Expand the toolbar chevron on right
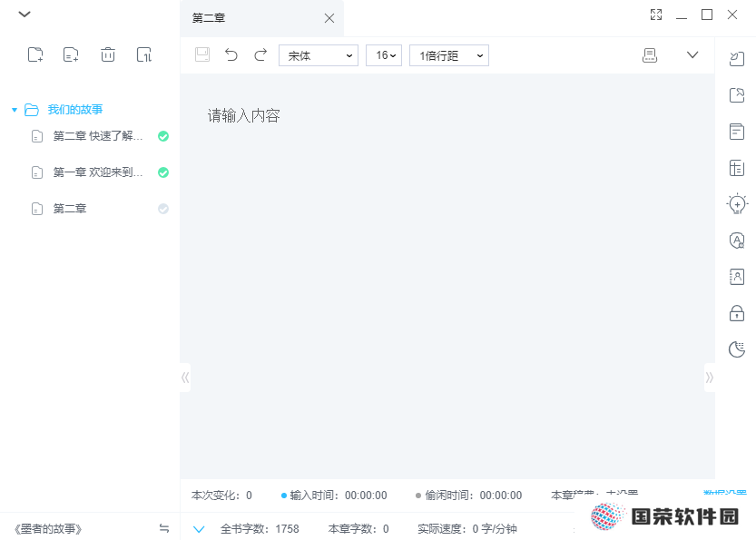This screenshot has height=540, width=756. coord(692,55)
